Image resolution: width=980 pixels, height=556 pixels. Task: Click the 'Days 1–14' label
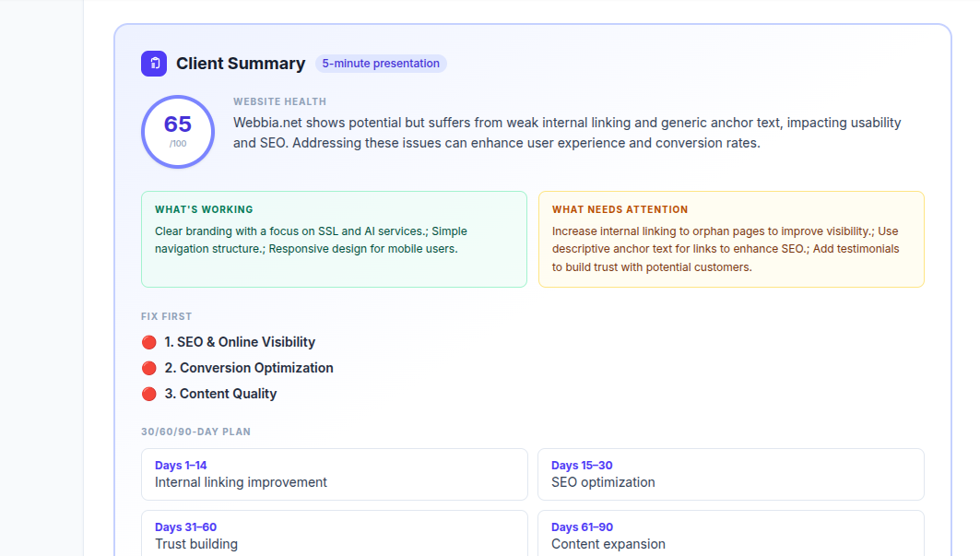tap(181, 466)
